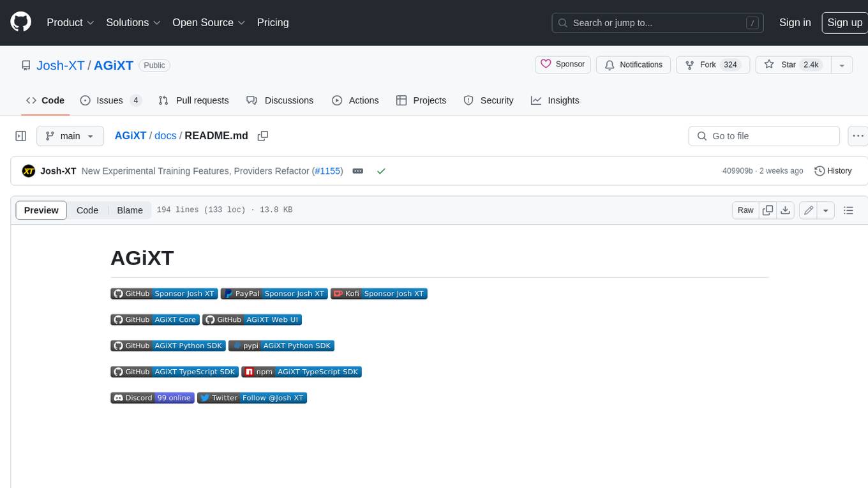The image size is (868, 488).
Task: Open GitHub AGiXT TypeScript SDK badge
Action: tap(175, 372)
